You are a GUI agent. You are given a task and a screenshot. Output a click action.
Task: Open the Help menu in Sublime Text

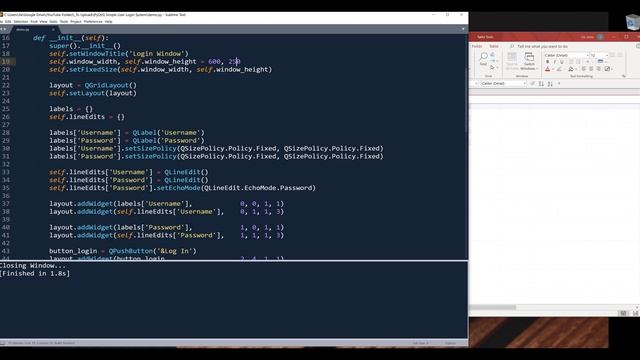pos(108,22)
